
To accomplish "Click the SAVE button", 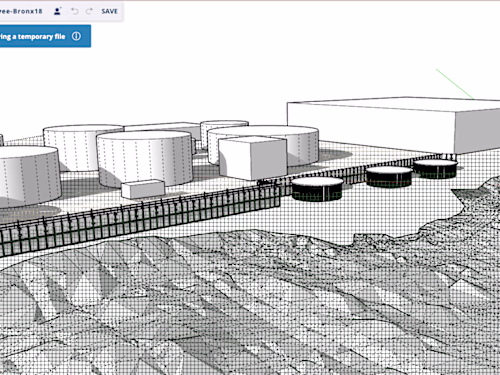I will click(109, 11).
